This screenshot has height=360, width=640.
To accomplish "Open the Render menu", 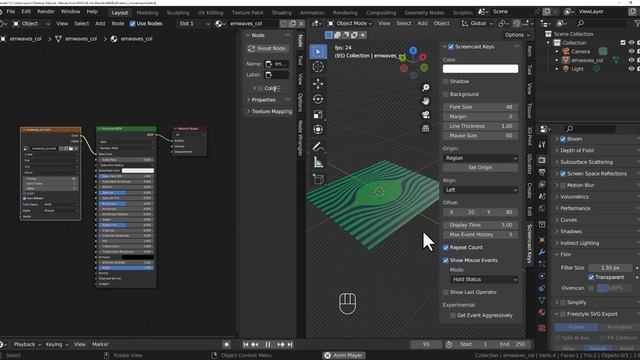I will (46, 11).
